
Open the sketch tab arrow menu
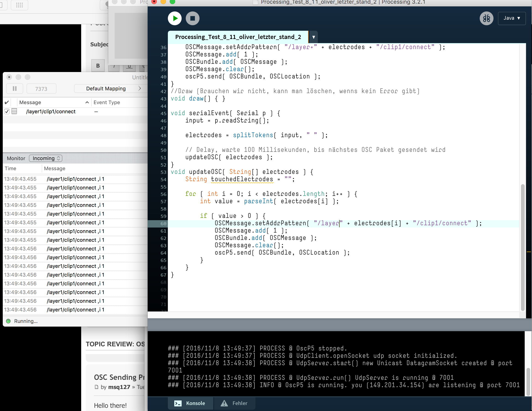coord(313,37)
